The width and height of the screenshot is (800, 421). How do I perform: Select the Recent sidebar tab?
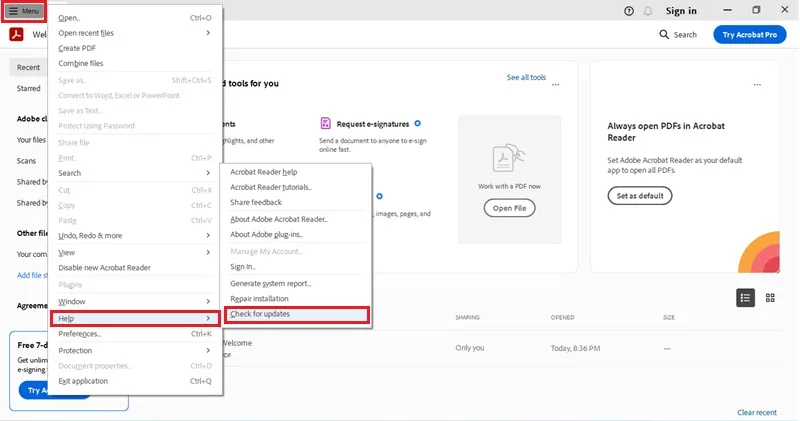click(x=28, y=67)
